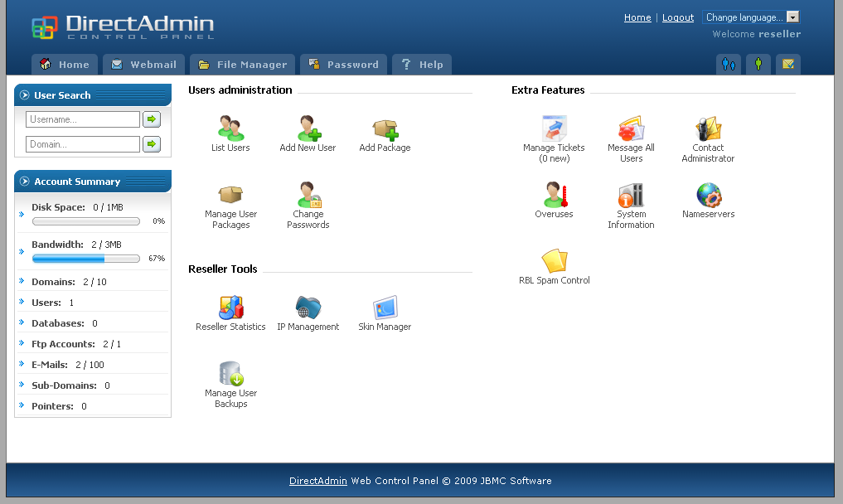Click the Disk Space usage bar

click(86, 221)
